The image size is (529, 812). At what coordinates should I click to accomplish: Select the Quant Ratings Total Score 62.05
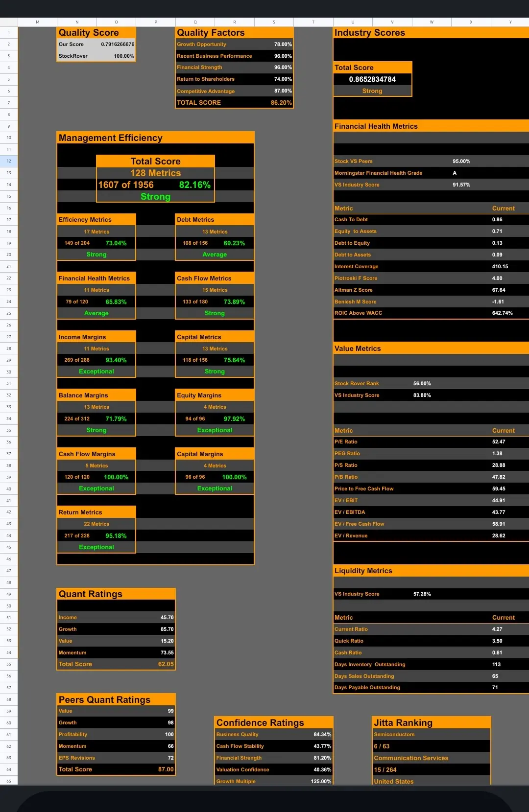pos(166,664)
